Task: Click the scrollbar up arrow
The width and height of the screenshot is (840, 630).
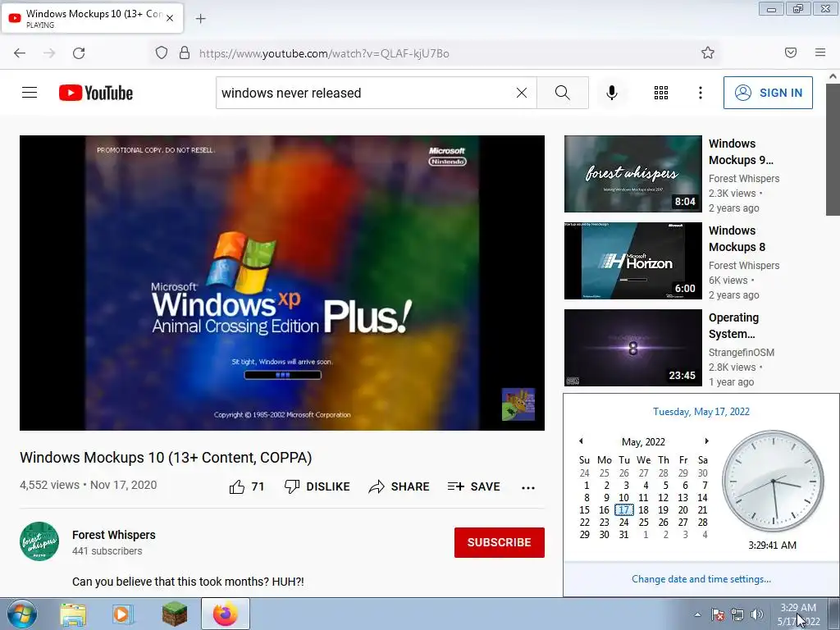Action: (833, 76)
